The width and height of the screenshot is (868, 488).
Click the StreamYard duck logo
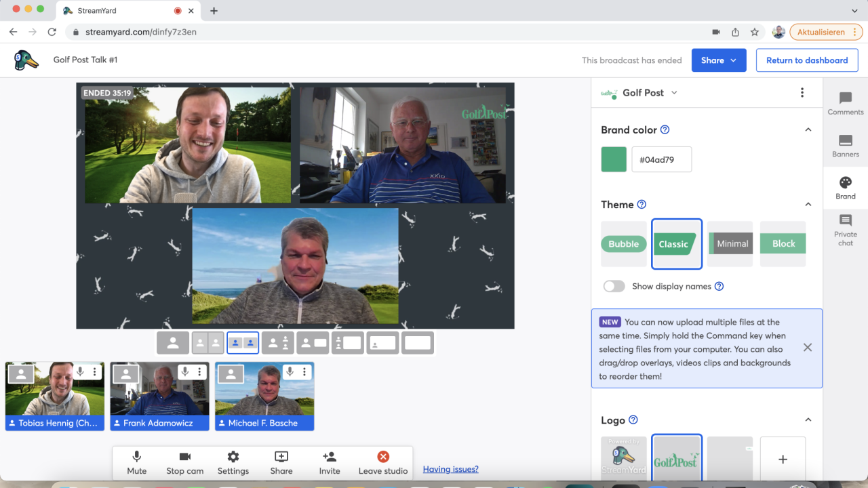tap(26, 60)
